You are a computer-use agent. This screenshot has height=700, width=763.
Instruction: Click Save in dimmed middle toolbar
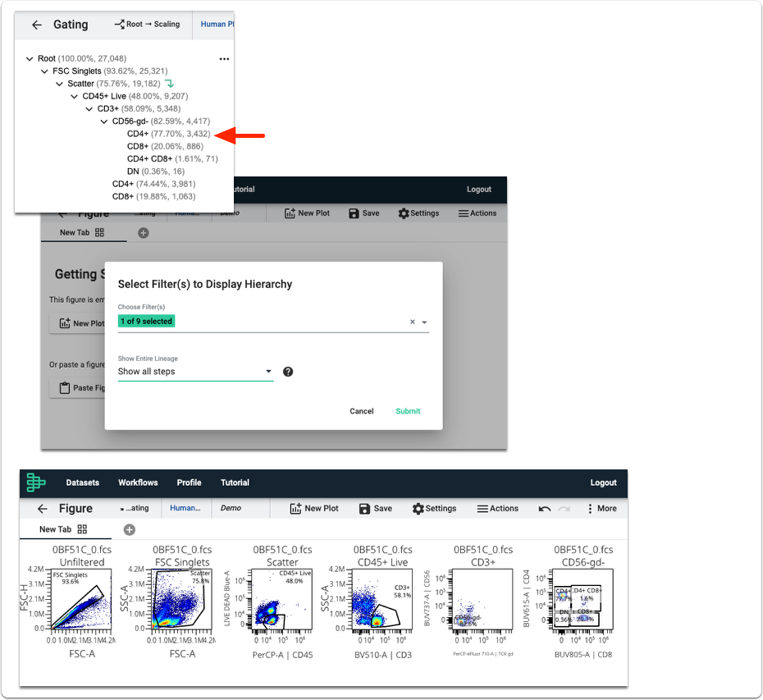[364, 213]
